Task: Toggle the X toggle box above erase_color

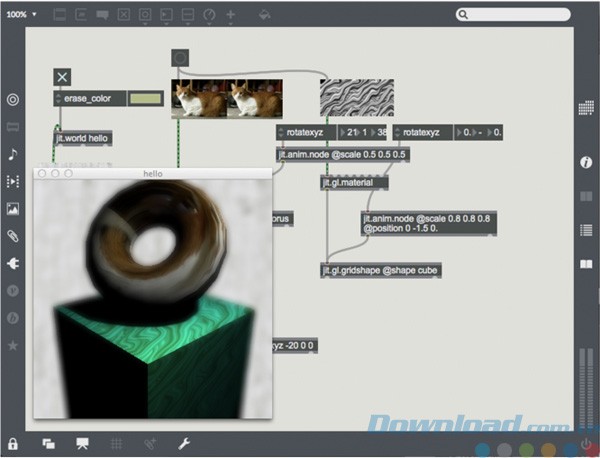Action: [x=63, y=77]
